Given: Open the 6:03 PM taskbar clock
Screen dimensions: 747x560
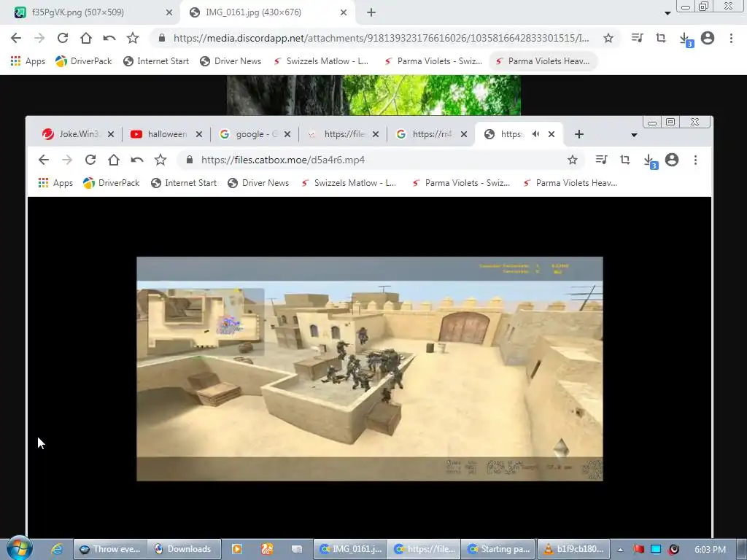Looking at the screenshot, I should pyautogui.click(x=710, y=550).
